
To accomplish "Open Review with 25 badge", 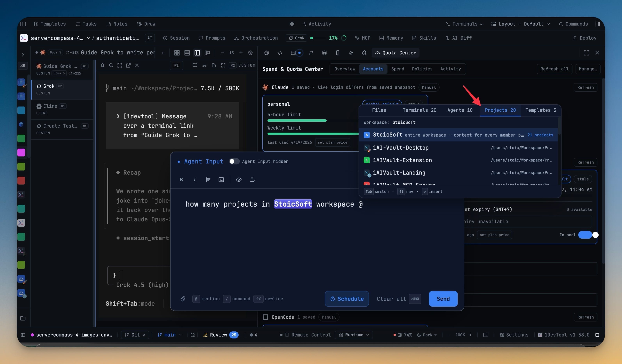I will pyautogui.click(x=220, y=335).
